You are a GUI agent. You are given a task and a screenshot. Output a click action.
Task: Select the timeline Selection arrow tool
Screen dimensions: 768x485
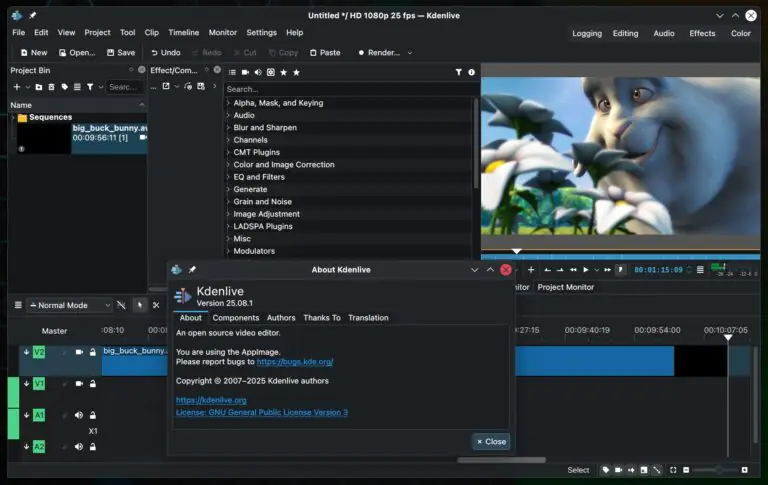tap(139, 305)
